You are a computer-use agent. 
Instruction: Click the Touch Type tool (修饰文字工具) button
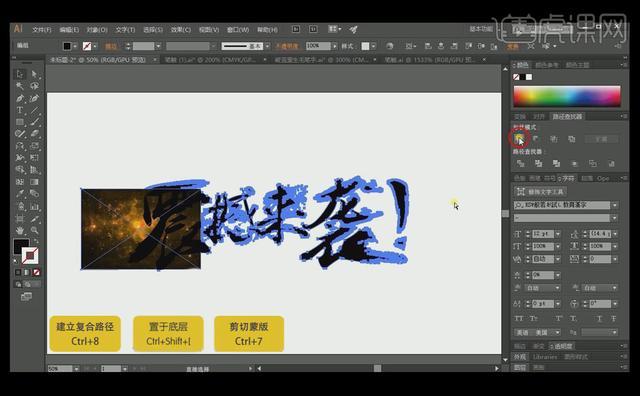[540, 191]
